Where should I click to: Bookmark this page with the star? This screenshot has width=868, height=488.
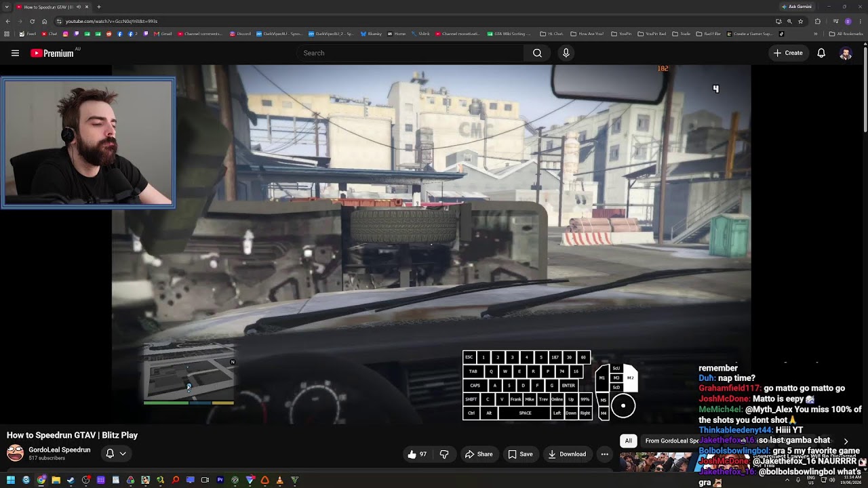(x=801, y=21)
